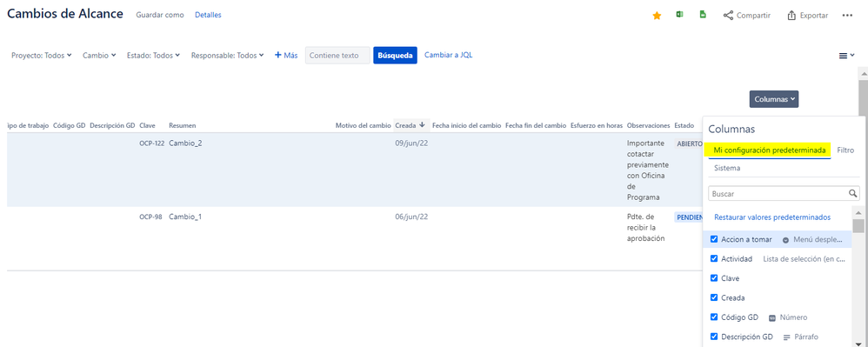This screenshot has height=347, width=868.
Task: Sort by Clave column header
Action: point(147,125)
